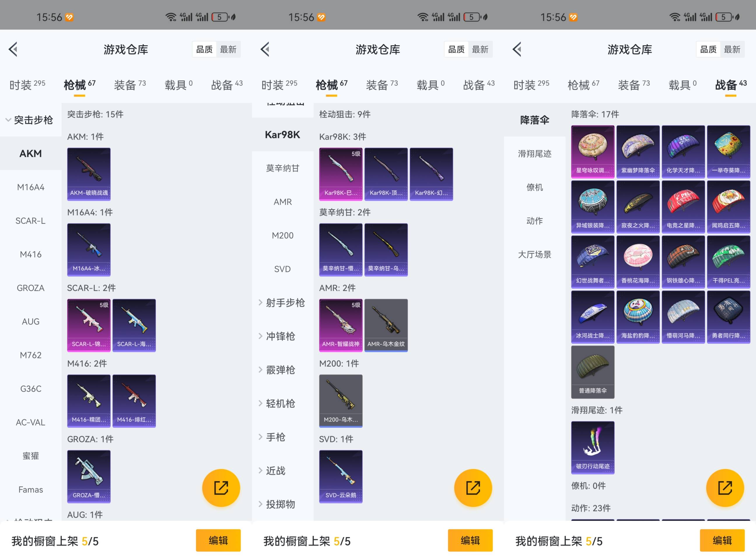
Task: Jump to AC-VAL in the weapon list
Action: (x=31, y=422)
